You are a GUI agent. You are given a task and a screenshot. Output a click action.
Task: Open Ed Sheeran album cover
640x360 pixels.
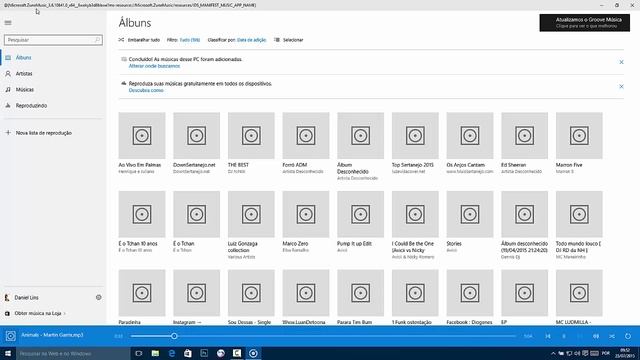tap(524, 136)
